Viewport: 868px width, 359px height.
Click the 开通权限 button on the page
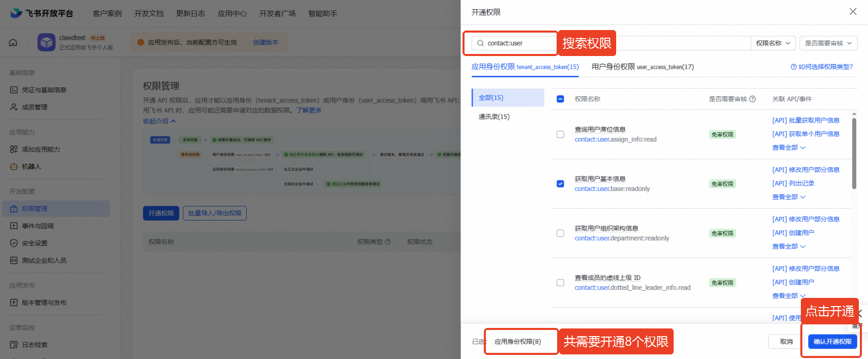coord(161,213)
